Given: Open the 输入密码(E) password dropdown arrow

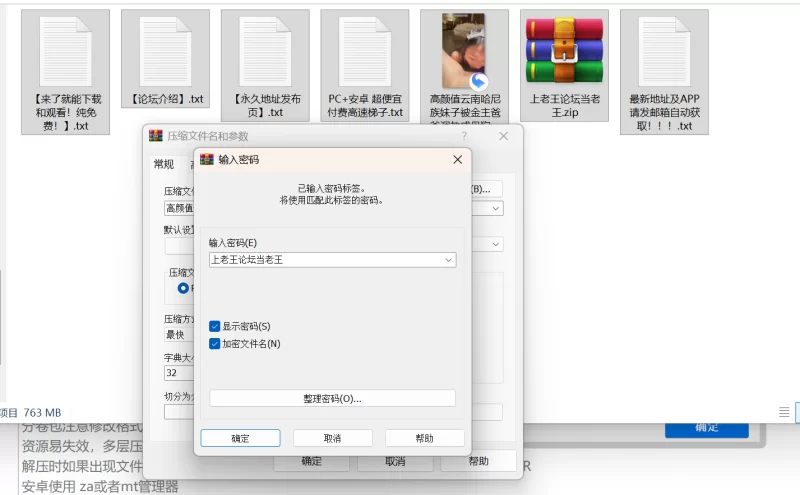Looking at the screenshot, I should coord(448,260).
